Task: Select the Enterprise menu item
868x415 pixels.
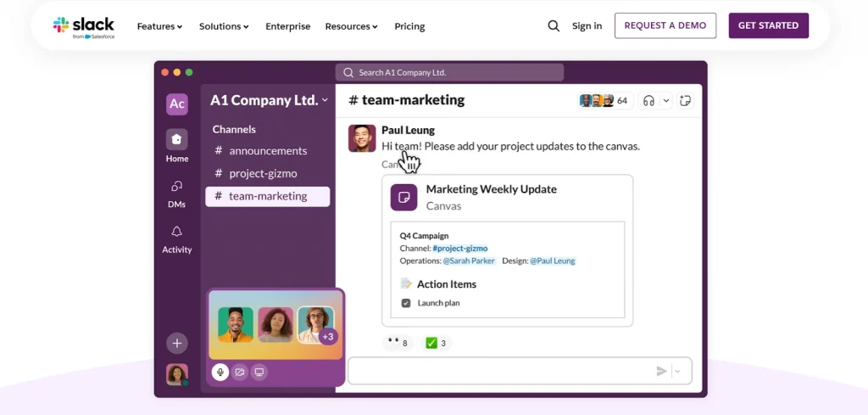Action: pos(287,26)
